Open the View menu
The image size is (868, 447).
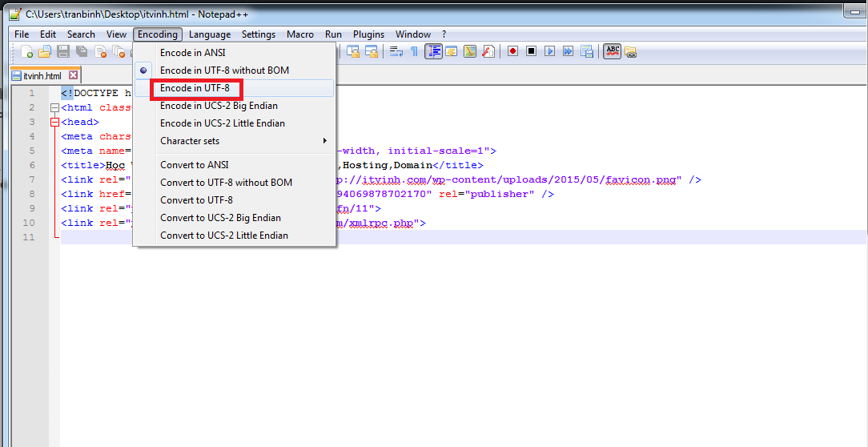(116, 34)
